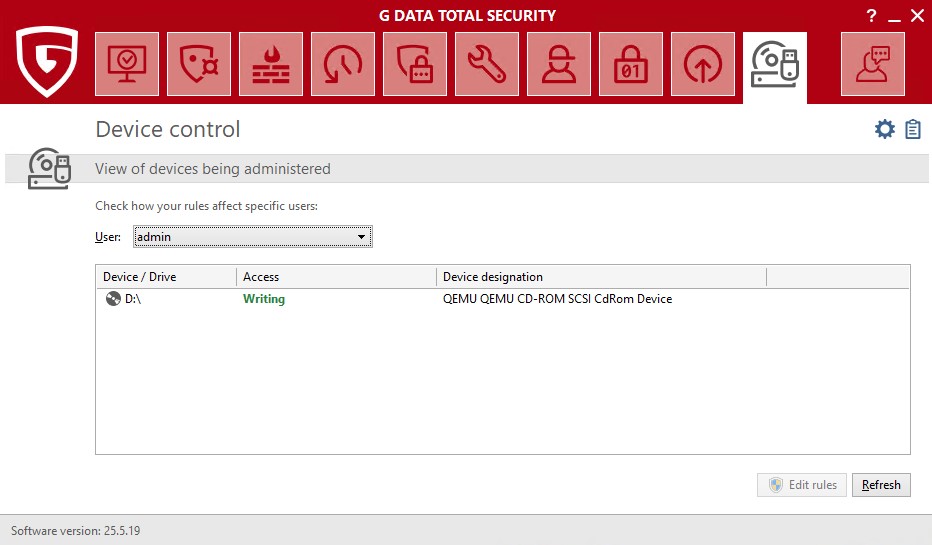This screenshot has height=545, width=932.
Task: Open the logs clipboard icon
Action: click(913, 129)
